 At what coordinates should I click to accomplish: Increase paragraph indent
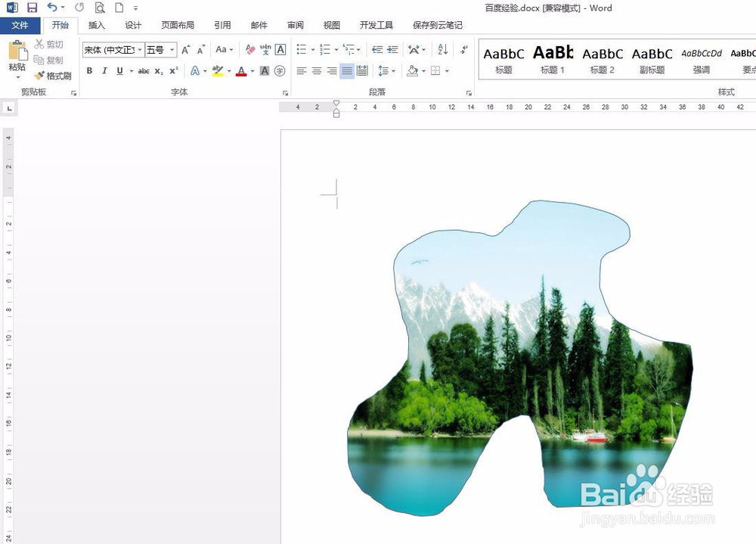click(x=392, y=49)
